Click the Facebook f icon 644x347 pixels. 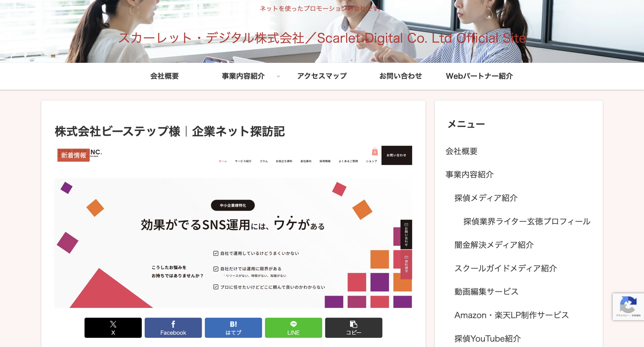click(x=173, y=324)
